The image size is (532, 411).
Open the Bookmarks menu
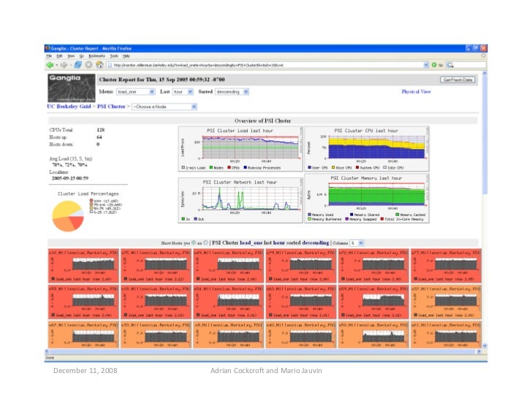point(96,56)
